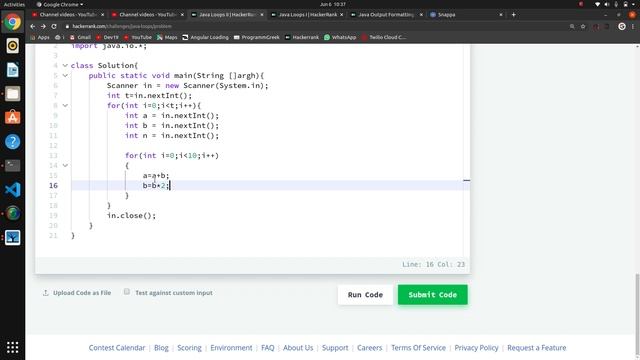Enable Test against custom input checkbox
The height and width of the screenshot is (360, 640).
[127, 292]
